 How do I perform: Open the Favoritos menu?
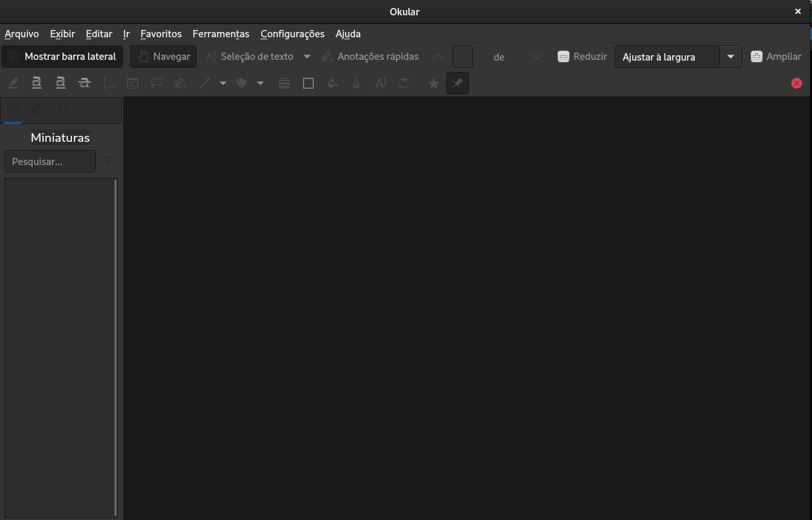(161, 33)
